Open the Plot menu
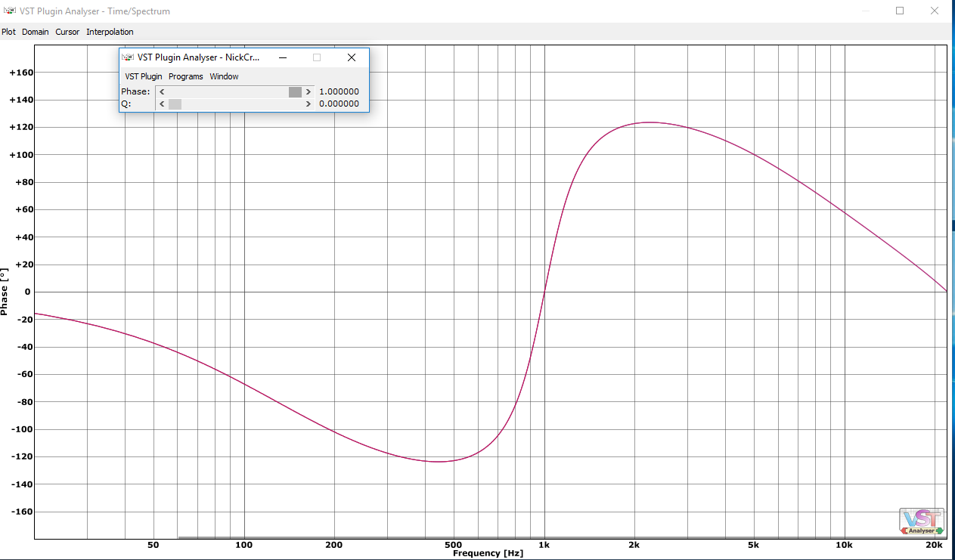This screenshot has height=560, width=955. coord(8,32)
